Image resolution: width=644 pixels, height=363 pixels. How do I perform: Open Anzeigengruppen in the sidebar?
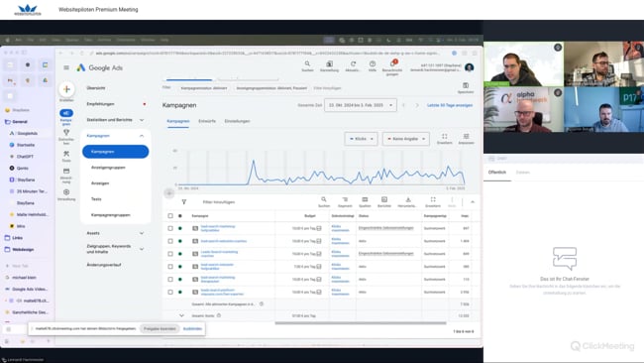[108, 168]
